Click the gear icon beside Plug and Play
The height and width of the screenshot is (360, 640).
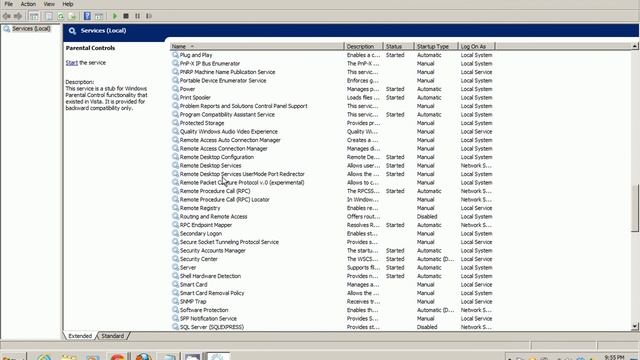(x=175, y=55)
